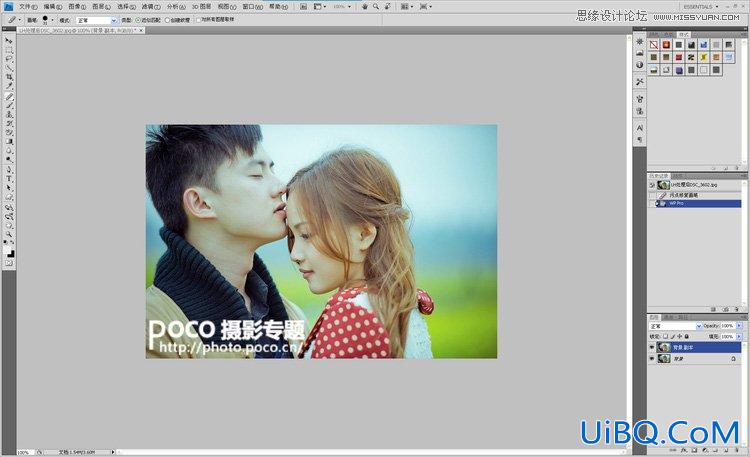Toggle lock transparent pixels in Layers panel
The height and width of the screenshot is (457, 750).
[x=666, y=336]
